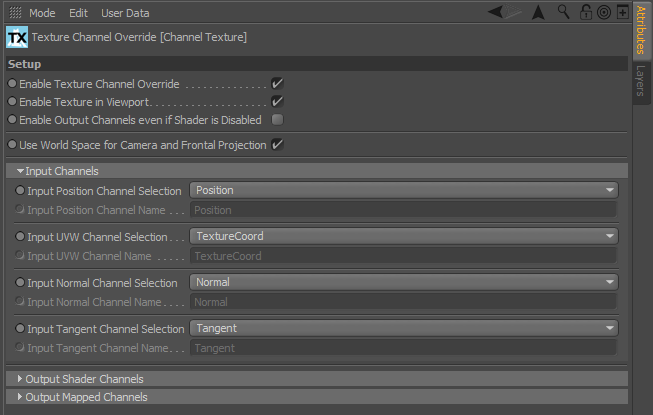
Task: Toggle Enable Texture Channel Override checkbox
Action: coord(277,84)
